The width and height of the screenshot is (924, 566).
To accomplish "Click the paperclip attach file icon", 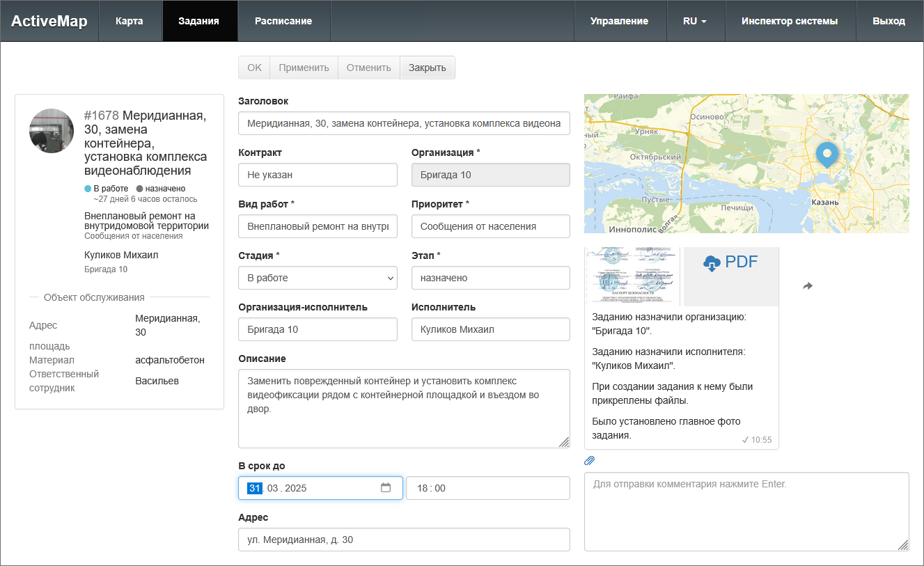I will point(589,460).
